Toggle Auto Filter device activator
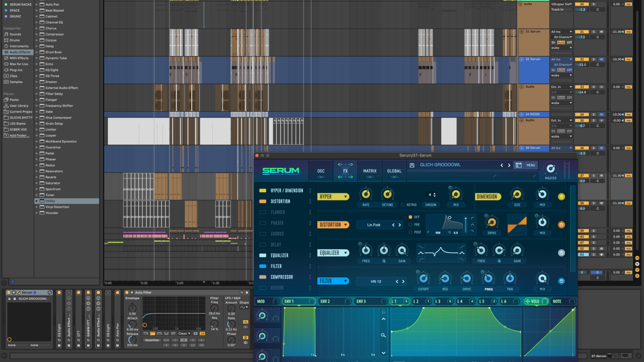This screenshot has height=362, width=644. tap(127, 292)
